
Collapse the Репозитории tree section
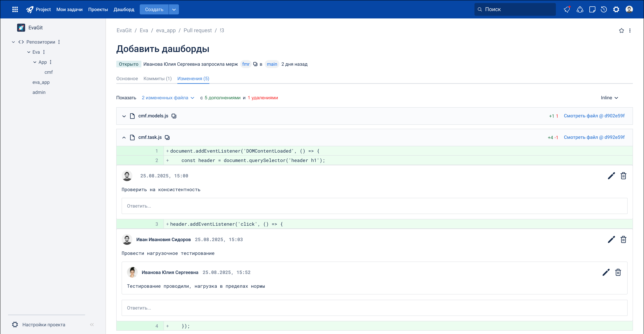[x=13, y=42]
